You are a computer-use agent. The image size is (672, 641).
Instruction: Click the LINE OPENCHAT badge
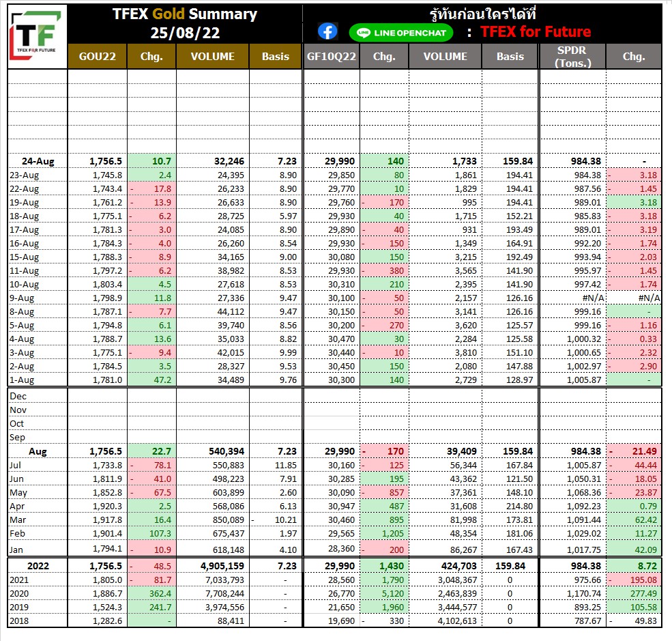(x=401, y=33)
